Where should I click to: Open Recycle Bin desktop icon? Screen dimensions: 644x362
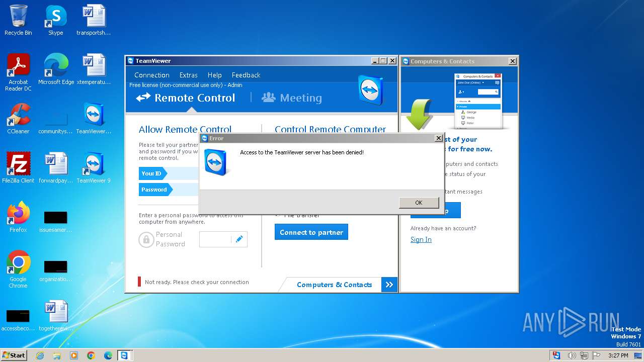[x=18, y=21]
